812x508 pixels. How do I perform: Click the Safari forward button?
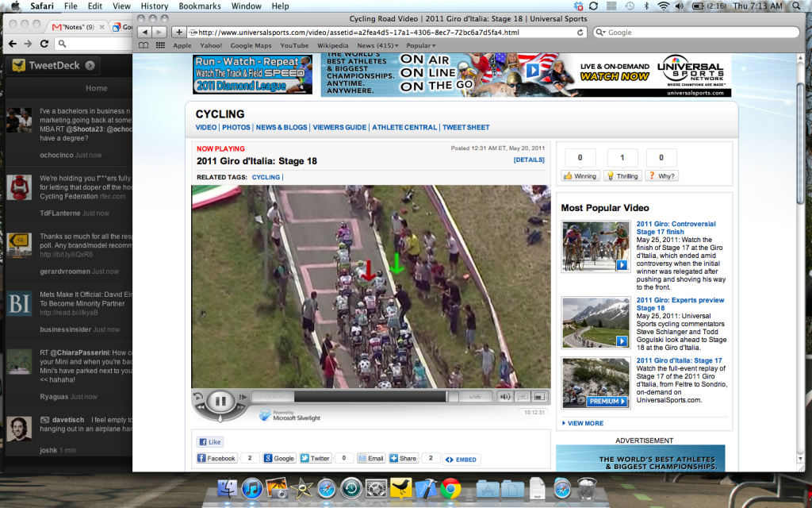159,32
